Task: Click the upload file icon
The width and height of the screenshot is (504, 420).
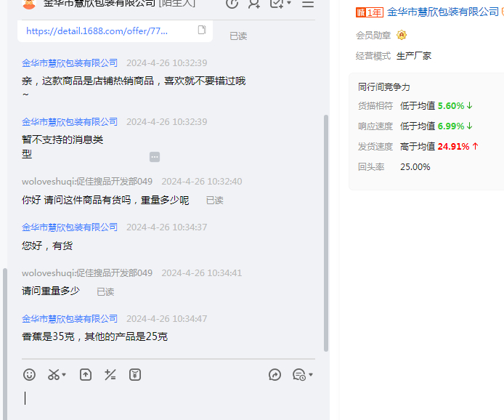Action: point(86,375)
